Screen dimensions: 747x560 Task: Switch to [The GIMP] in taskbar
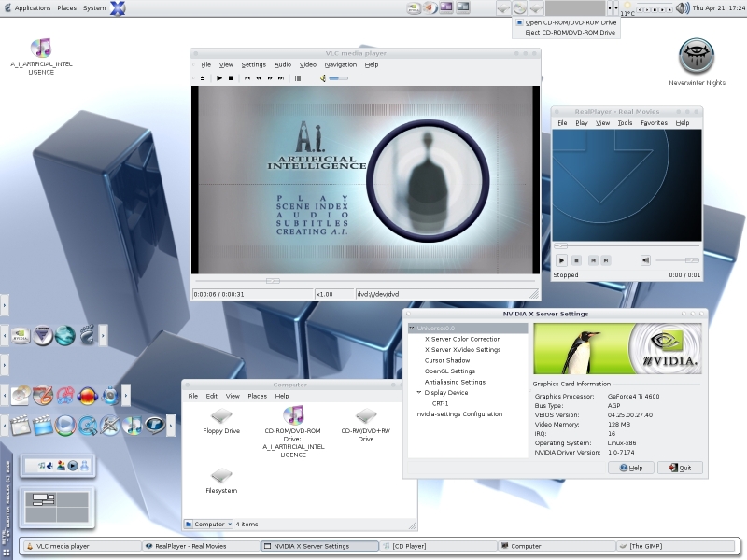[675, 546]
